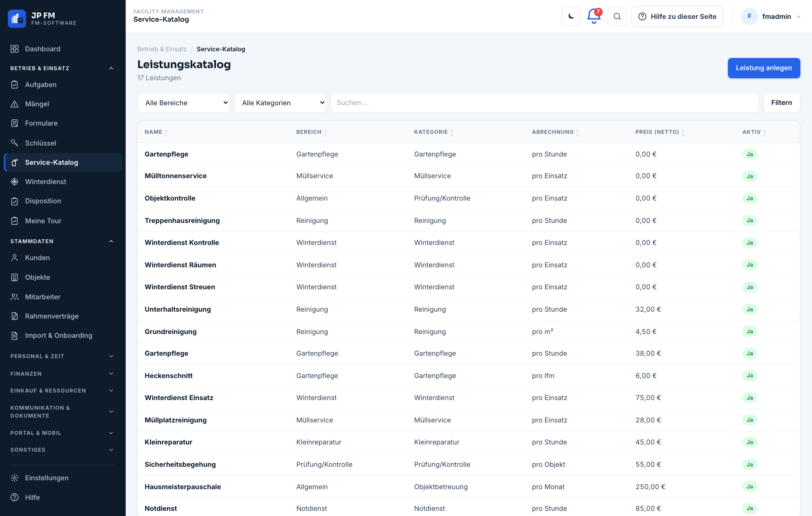
Task: Sort by Aktiv column arrows
Action: (765, 132)
